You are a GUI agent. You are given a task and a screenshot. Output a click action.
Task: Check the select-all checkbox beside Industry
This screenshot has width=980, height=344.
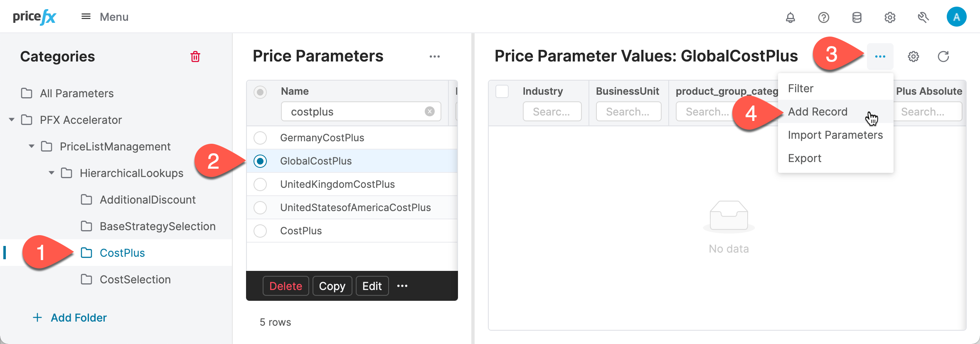(502, 91)
